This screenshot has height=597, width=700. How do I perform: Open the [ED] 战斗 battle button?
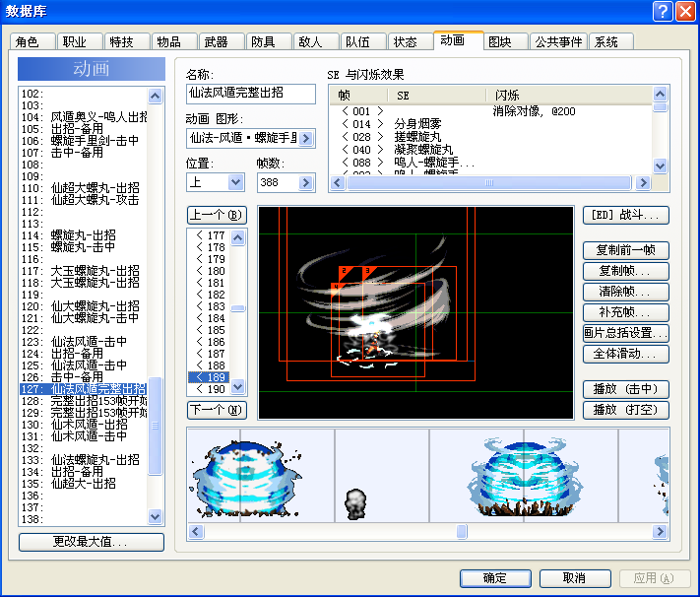626,216
